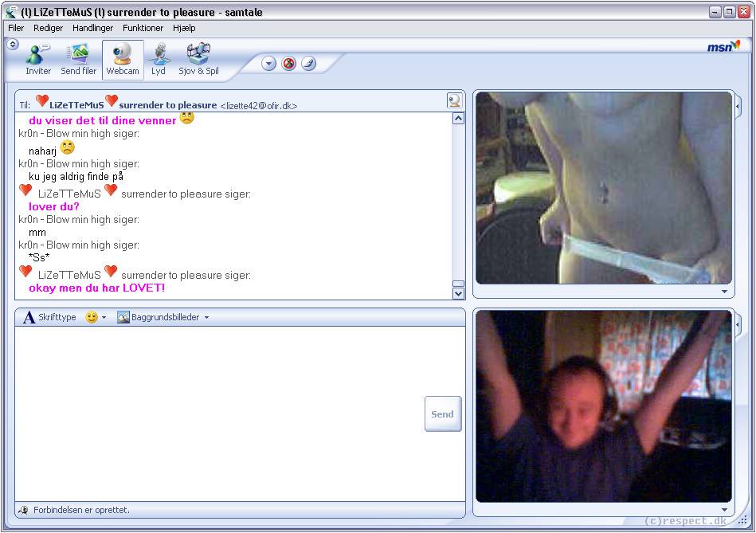Open the Handlinger menu

pos(92,28)
